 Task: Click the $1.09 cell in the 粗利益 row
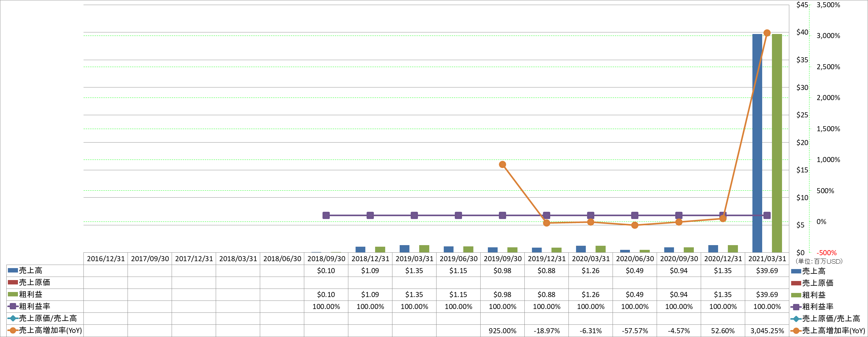(370, 295)
